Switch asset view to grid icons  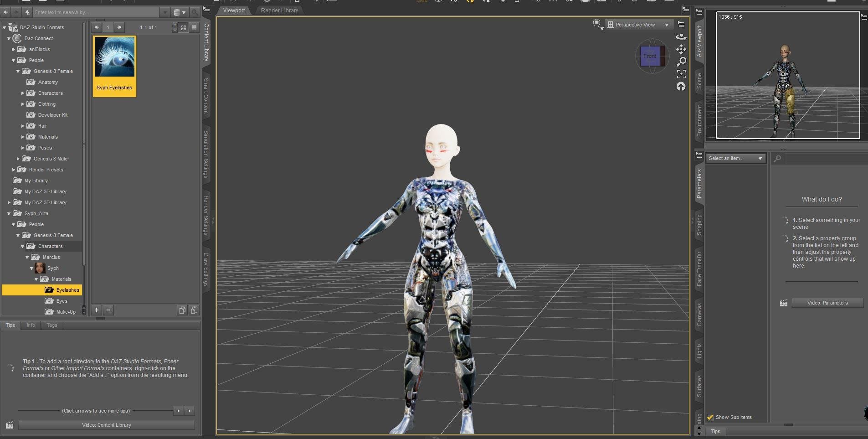click(x=184, y=27)
